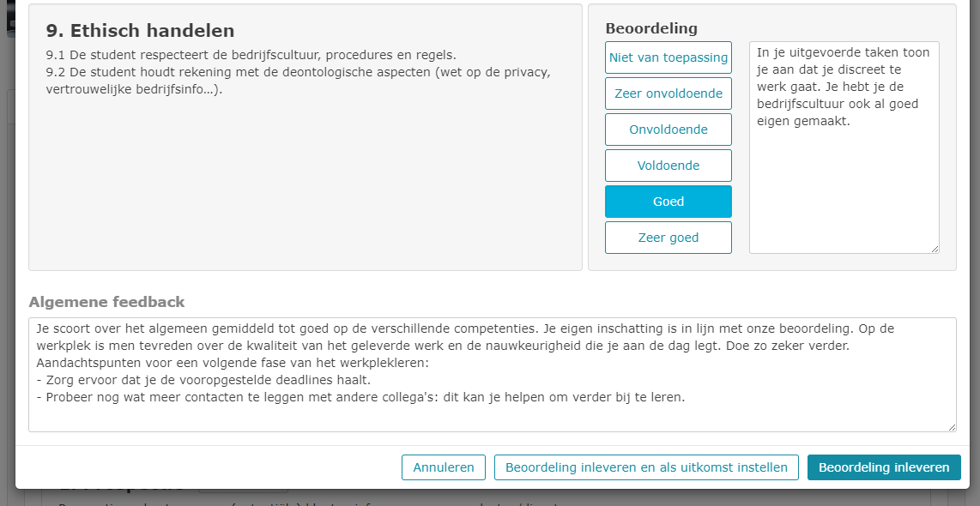
Task: Choose 'Zeer onvoldoende' as assessment
Action: pos(668,93)
